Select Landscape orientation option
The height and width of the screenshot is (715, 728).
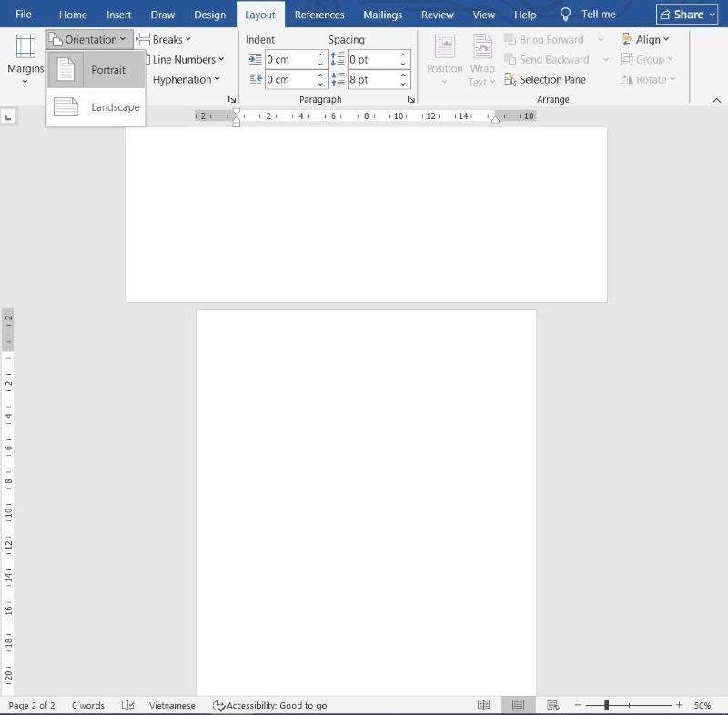tap(96, 107)
